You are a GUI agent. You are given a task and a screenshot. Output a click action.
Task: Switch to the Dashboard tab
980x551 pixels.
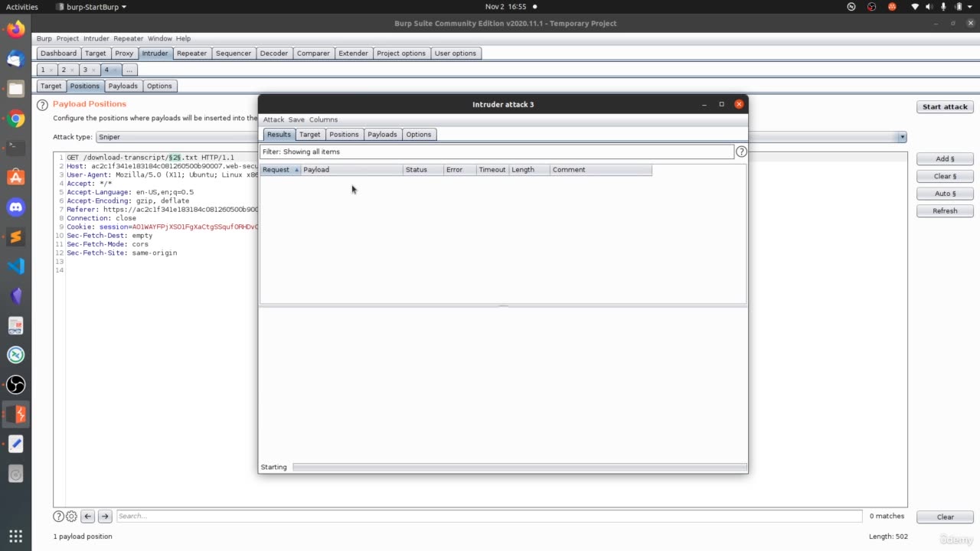59,54
